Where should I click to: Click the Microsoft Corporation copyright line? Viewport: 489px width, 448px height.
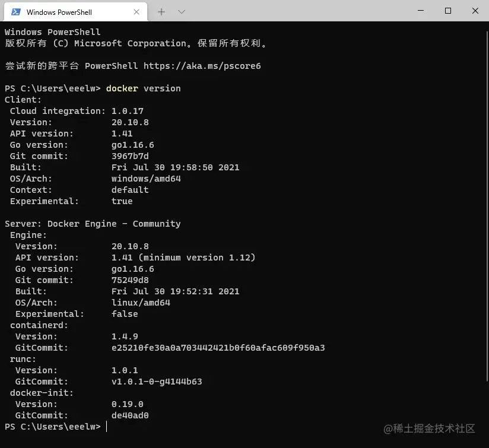coord(136,43)
